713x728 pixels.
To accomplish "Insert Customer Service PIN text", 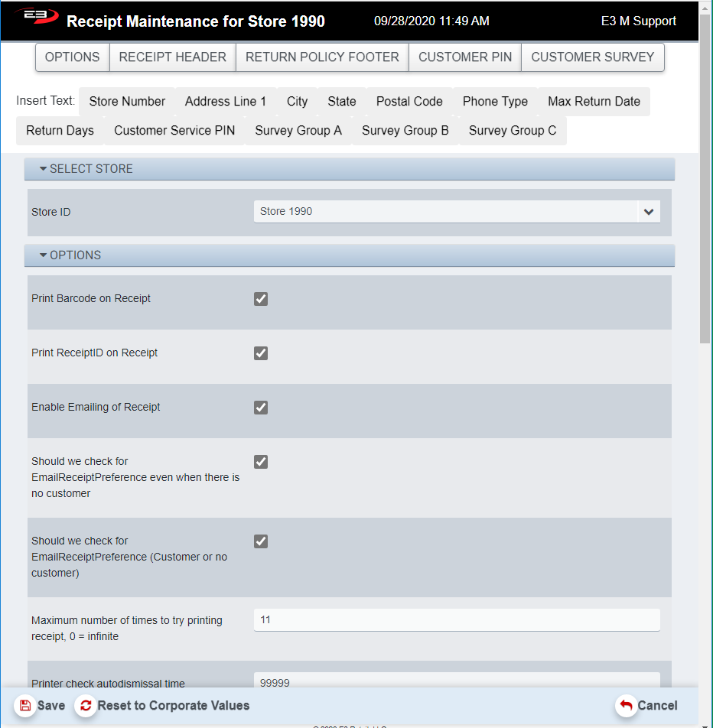I will (174, 131).
